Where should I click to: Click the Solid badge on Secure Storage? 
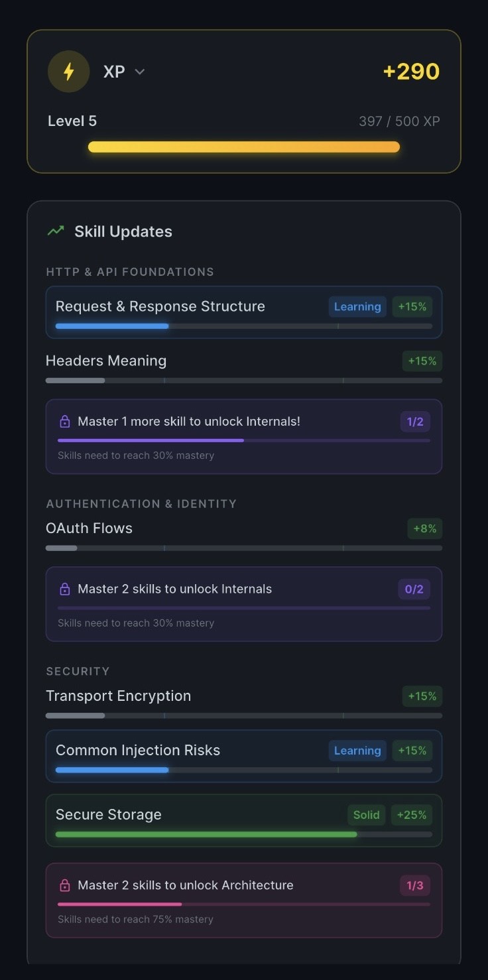tap(366, 815)
